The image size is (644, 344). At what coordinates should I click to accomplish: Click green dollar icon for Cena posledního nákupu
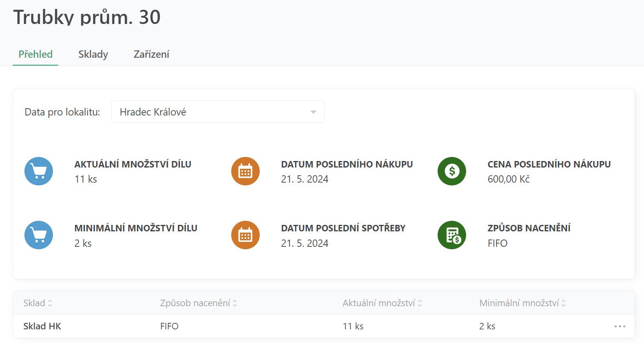click(452, 171)
